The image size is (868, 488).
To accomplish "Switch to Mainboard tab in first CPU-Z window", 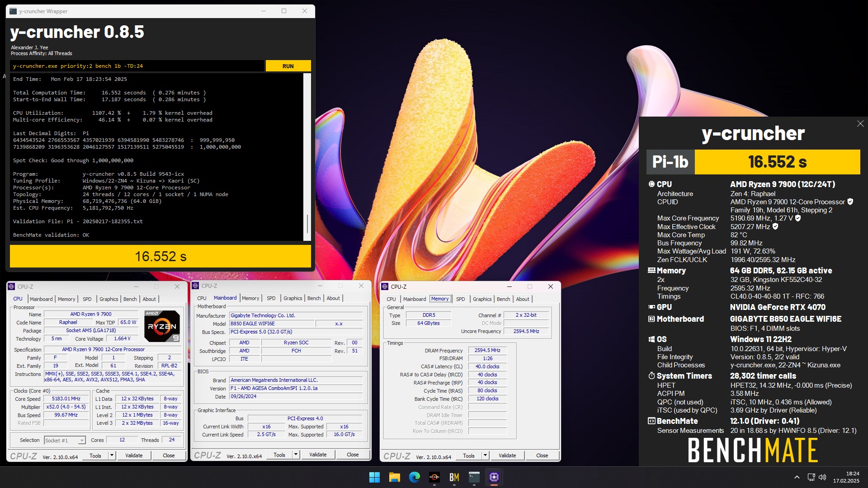I will (41, 299).
